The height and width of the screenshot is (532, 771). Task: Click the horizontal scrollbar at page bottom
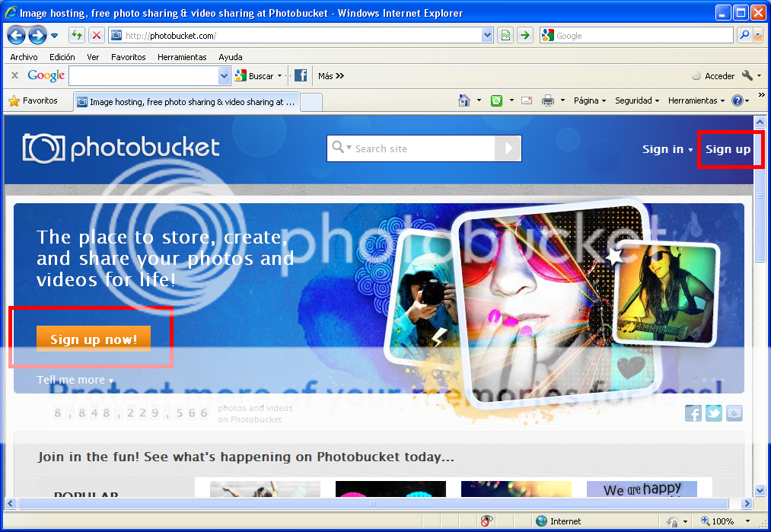point(373,503)
